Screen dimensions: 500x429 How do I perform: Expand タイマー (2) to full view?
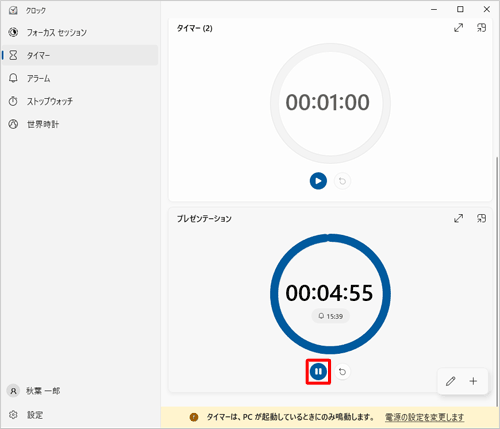459,28
